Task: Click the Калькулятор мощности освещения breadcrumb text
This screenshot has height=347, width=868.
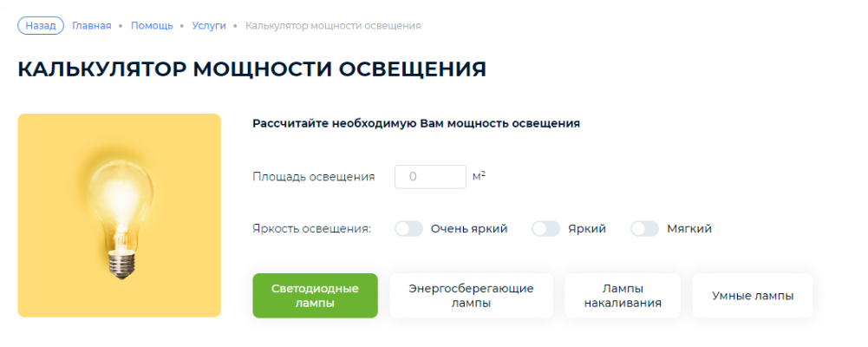Action: click(333, 25)
